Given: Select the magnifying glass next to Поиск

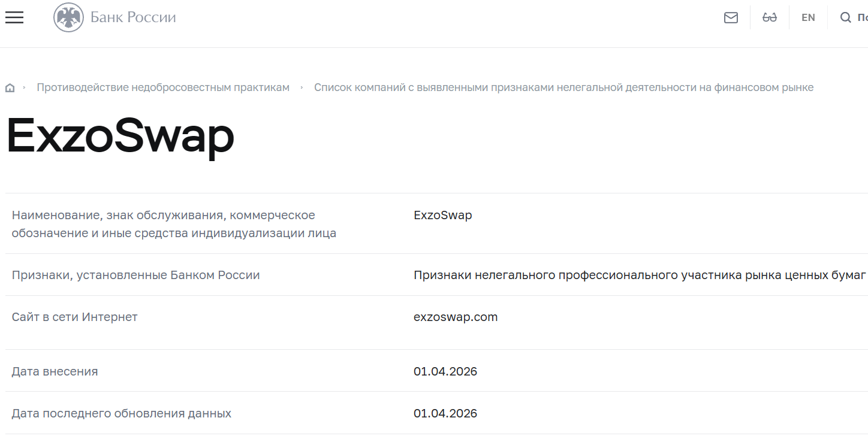Looking at the screenshot, I should pos(846,17).
